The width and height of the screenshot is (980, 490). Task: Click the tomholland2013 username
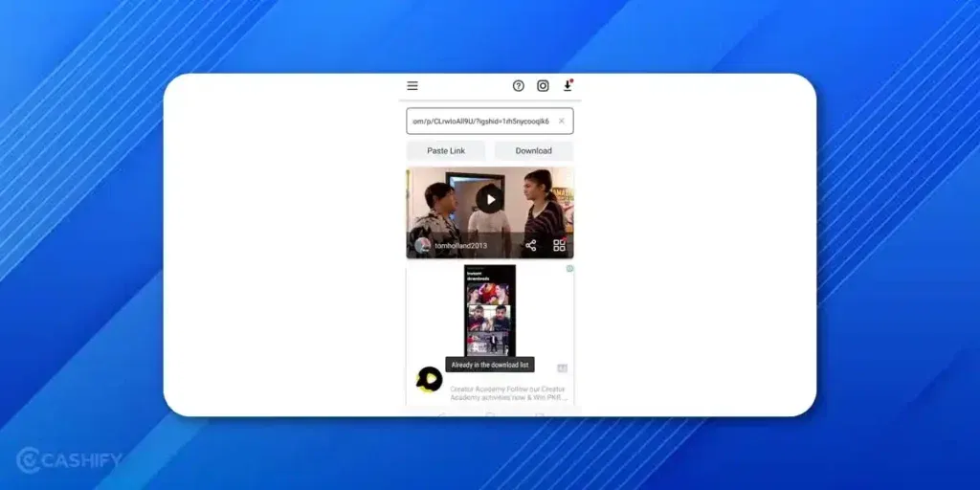(460, 246)
